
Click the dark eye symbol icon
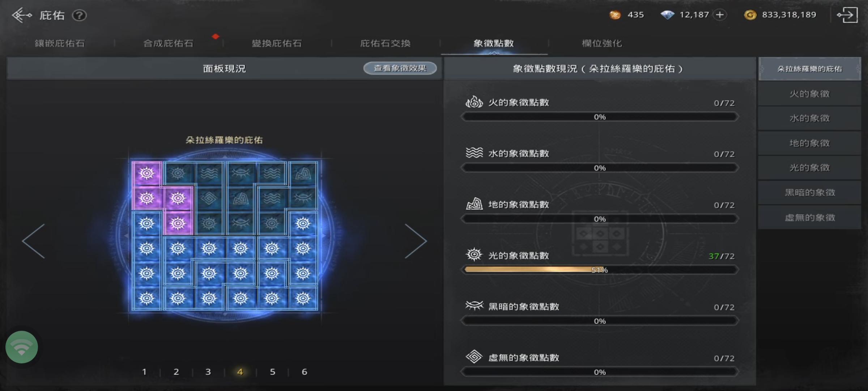(474, 306)
